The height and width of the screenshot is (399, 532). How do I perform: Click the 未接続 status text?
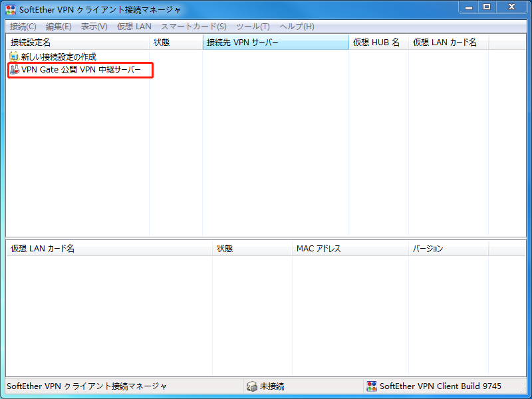(x=272, y=386)
